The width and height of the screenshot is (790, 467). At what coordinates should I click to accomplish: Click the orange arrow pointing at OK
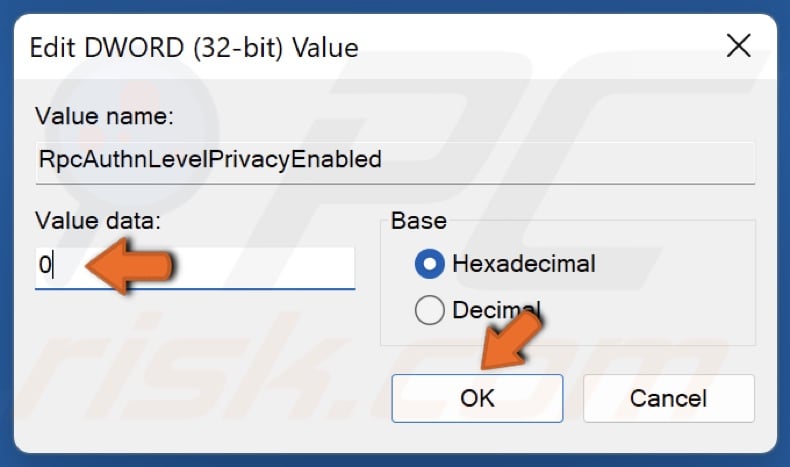tap(511, 341)
